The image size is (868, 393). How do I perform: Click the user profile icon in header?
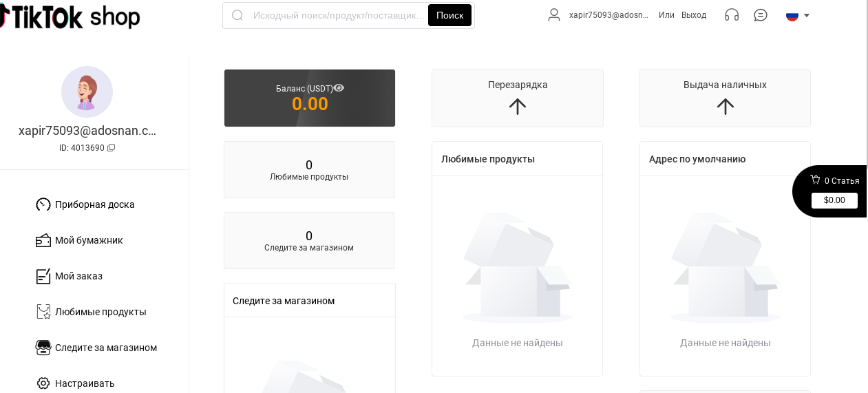(x=554, y=15)
